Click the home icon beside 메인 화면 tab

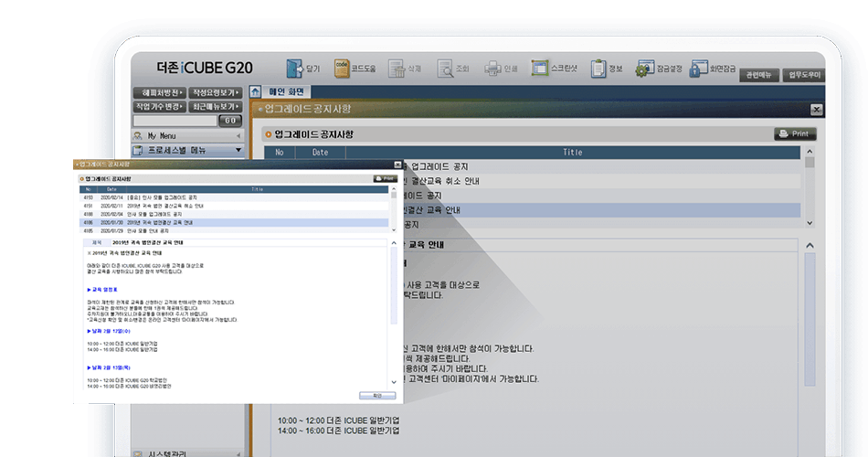tap(255, 92)
